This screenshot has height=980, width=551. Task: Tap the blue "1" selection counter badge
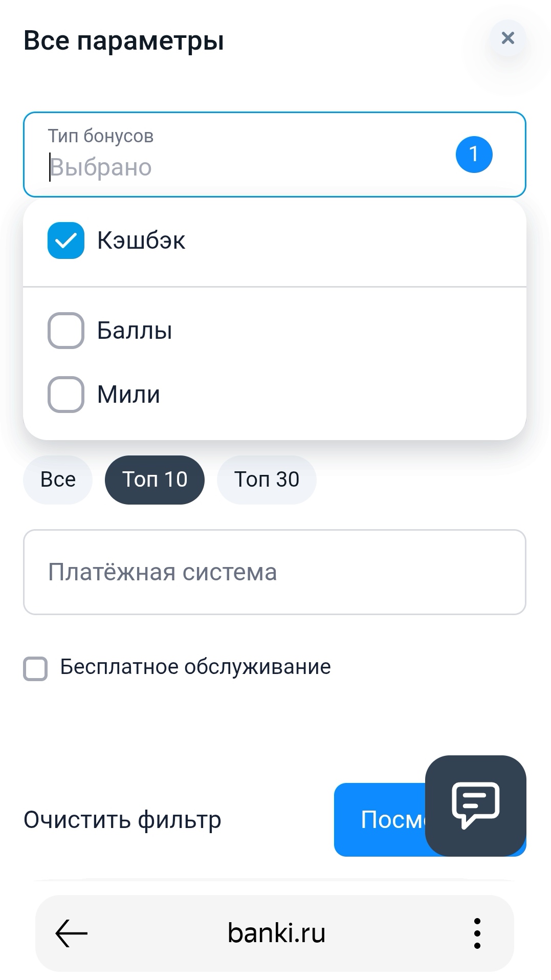pyautogui.click(x=473, y=154)
